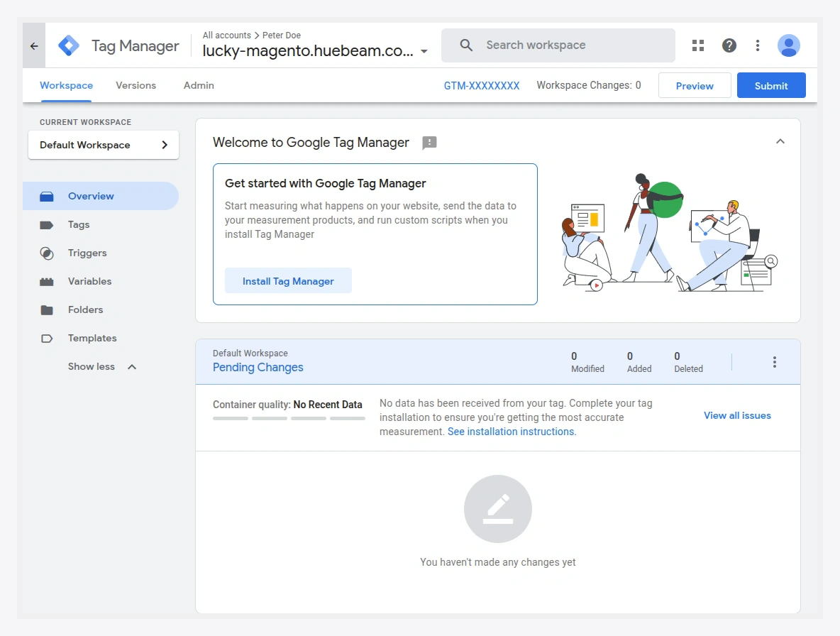Click the back arrow in the header
The height and width of the screenshot is (636, 840).
(x=34, y=46)
